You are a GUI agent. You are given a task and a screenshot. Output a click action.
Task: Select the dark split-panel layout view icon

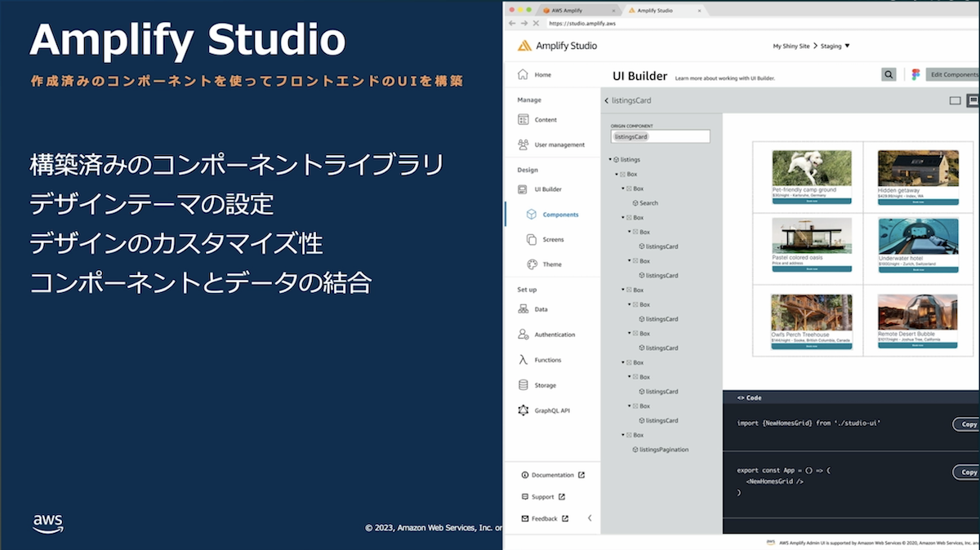tap(973, 100)
